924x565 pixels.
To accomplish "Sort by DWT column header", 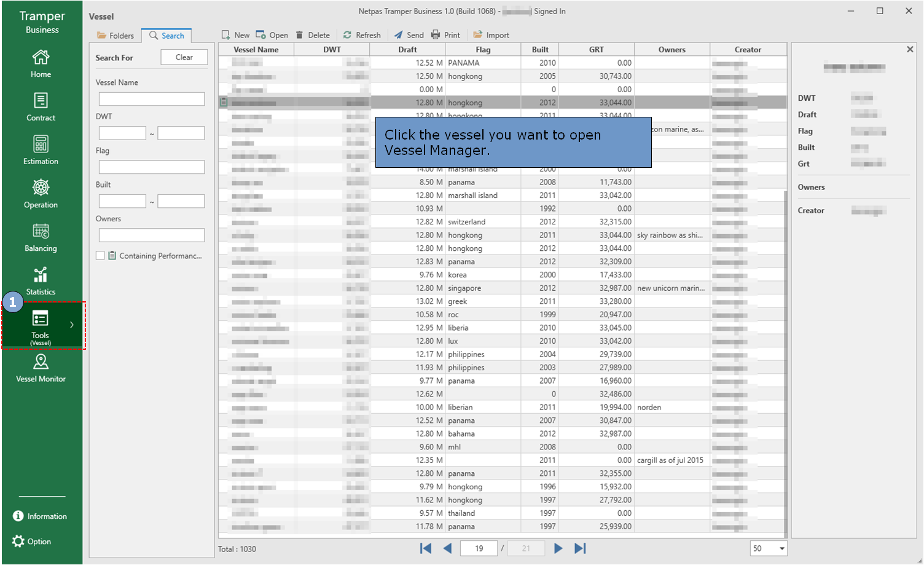I will click(332, 50).
